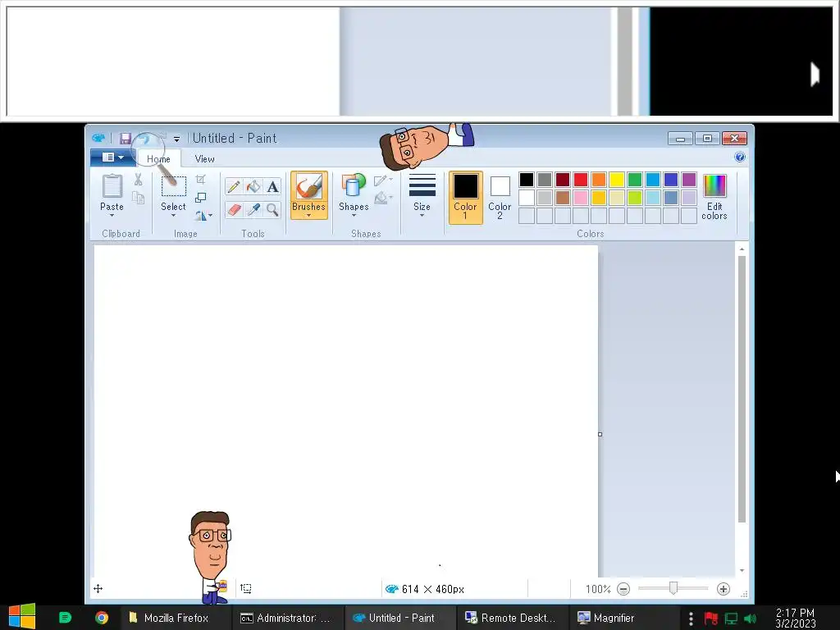Open Paint Help question mark icon

click(740, 157)
